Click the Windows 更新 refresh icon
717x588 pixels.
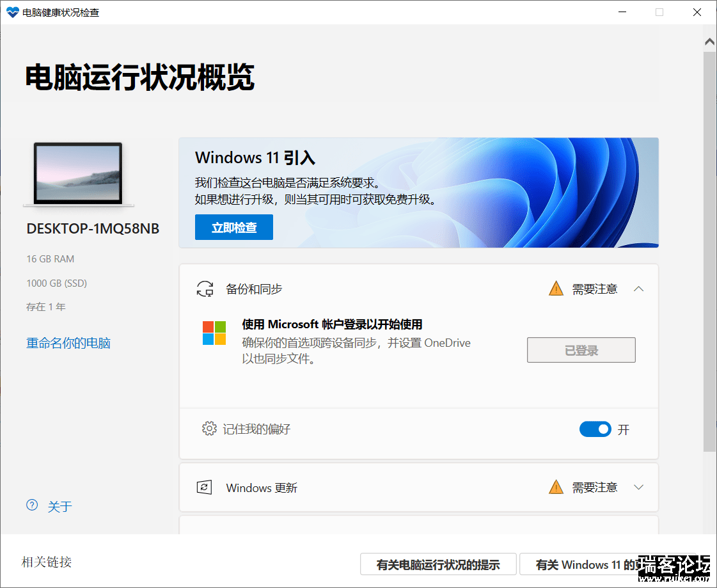tap(204, 488)
